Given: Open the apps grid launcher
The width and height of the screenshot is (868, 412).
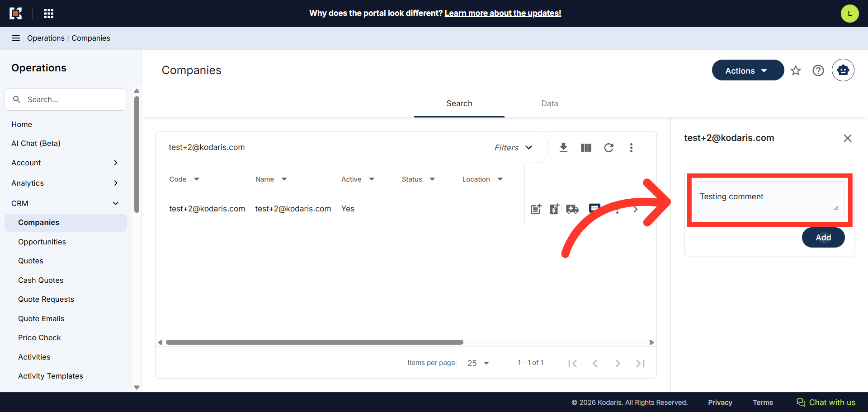Looking at the screenshot, I should pyautogui.click(x=49, y=14).
